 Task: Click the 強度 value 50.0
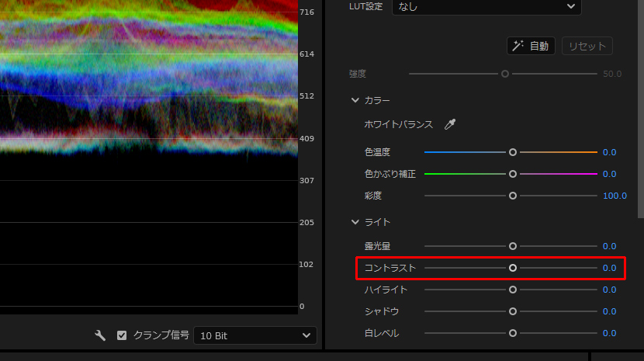[612, 74]
